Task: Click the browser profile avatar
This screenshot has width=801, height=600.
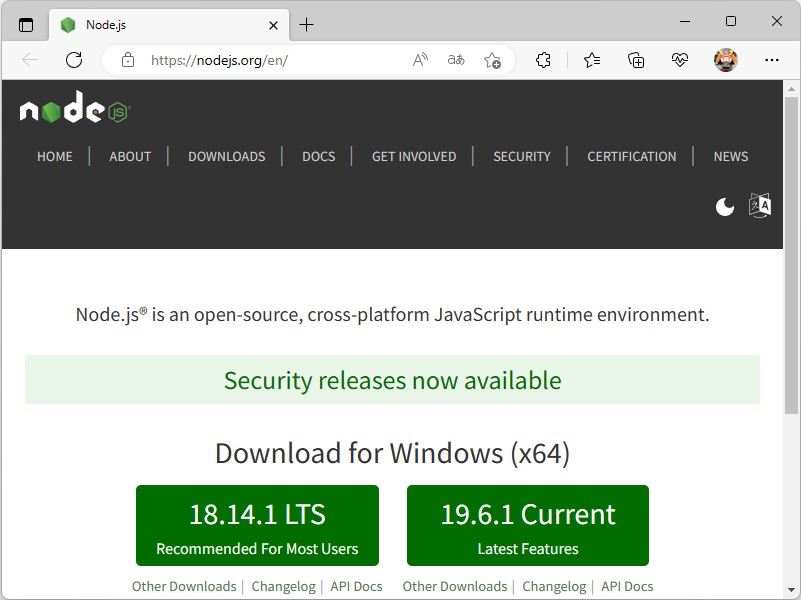Action: pyautogui.click(x=725, y=60)
